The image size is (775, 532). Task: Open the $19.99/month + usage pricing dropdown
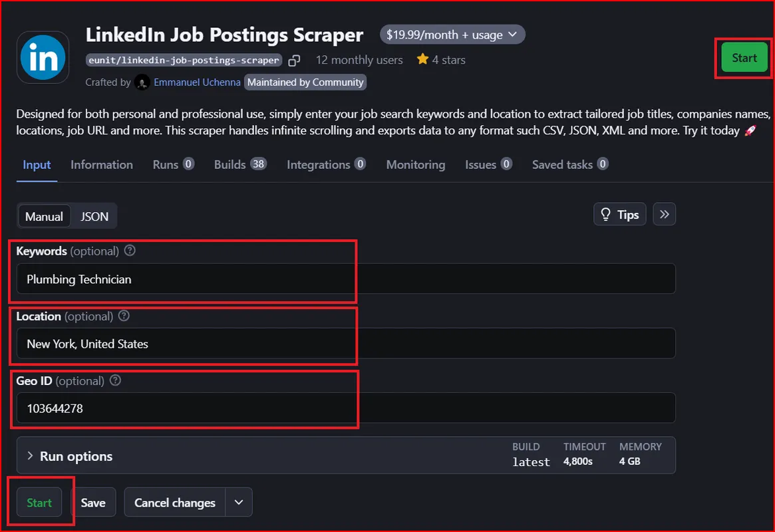tap(452, 35)
